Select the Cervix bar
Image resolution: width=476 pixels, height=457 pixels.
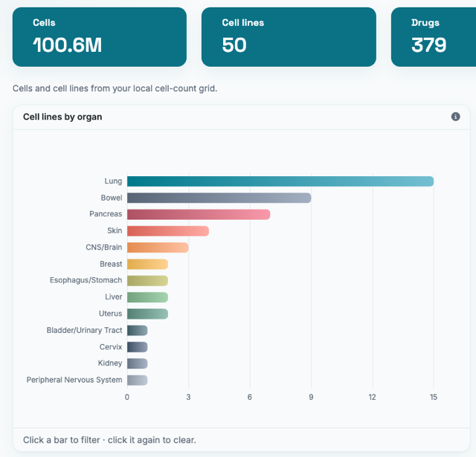pos(137,347)
